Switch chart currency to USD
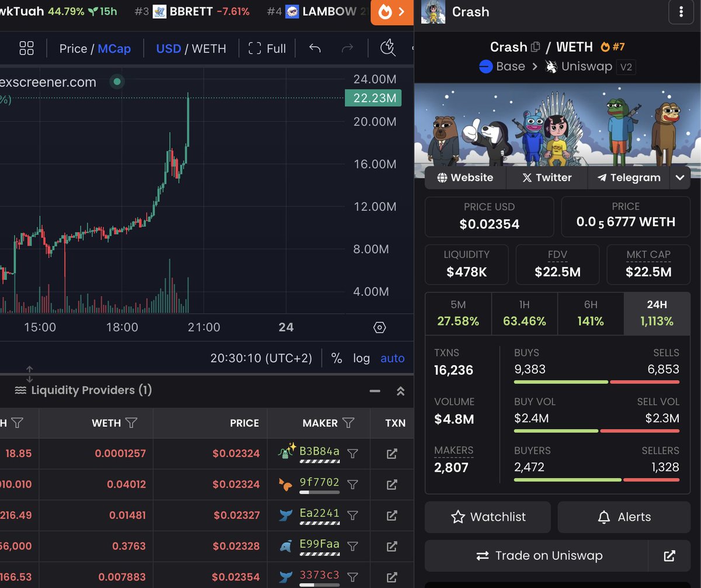This screenshot has height=588, width=701. [x=168, y=49]
